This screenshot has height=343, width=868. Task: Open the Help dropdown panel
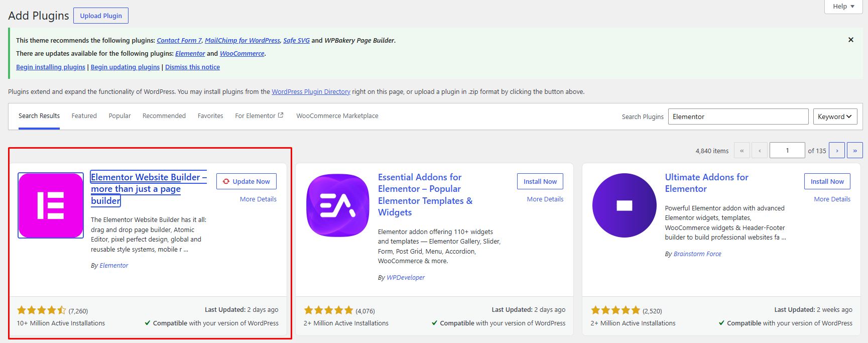click(843, 7)
